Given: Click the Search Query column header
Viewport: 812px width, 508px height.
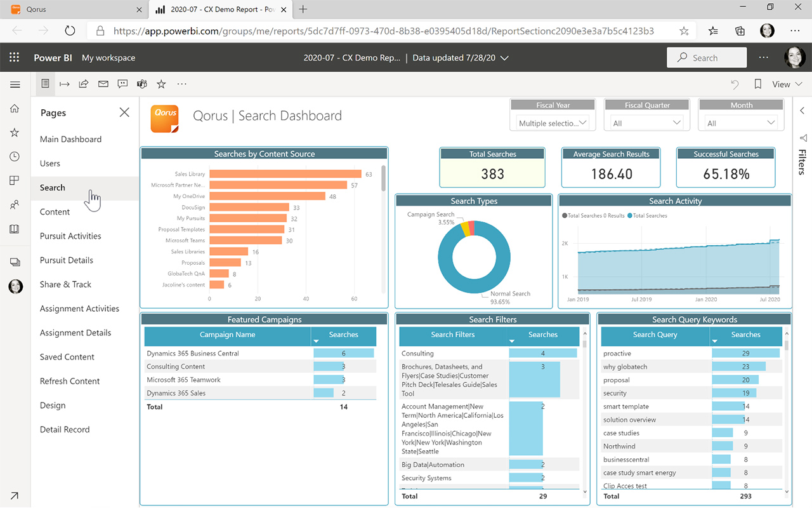Looking at the screenshot, I should pyautogui.click(x=655, y=335).
